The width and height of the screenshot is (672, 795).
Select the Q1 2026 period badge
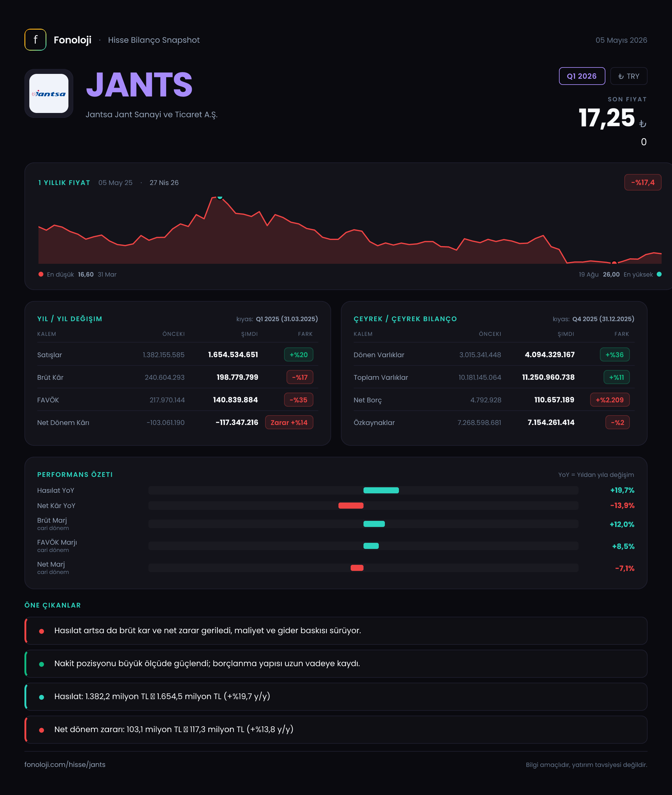pyautogui.click(x=582, y=76)
